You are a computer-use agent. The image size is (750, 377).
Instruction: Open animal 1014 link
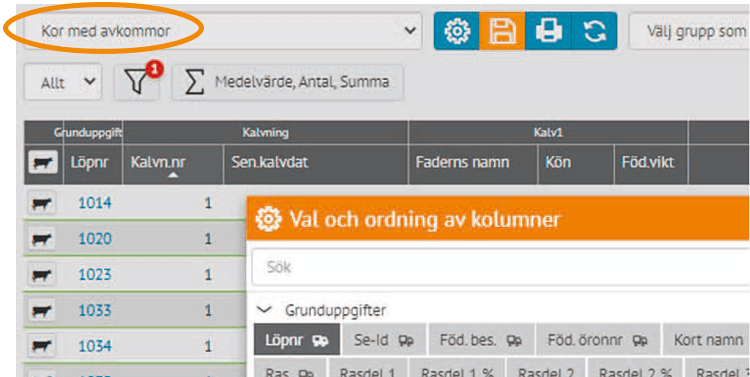[x=95, y=203]
